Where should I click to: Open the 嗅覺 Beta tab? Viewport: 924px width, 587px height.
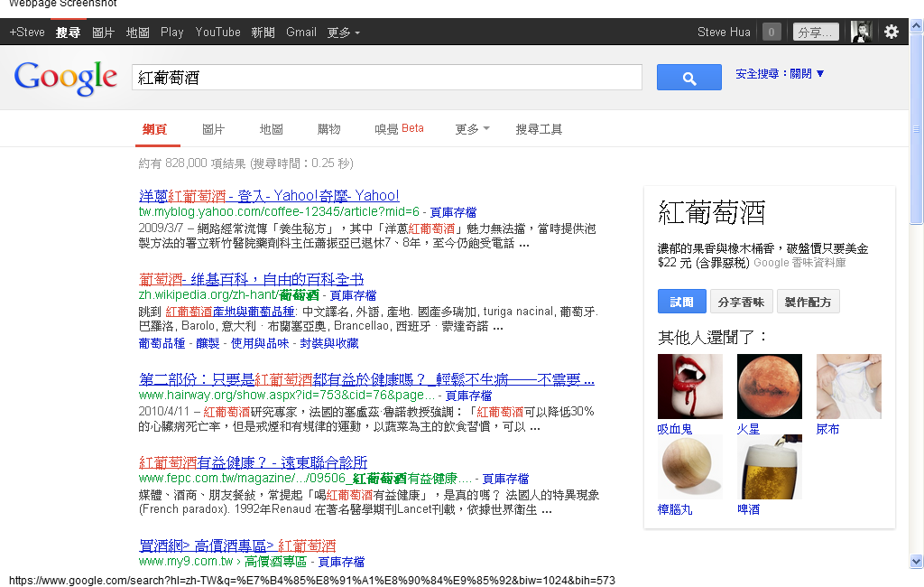click(399, 129)
